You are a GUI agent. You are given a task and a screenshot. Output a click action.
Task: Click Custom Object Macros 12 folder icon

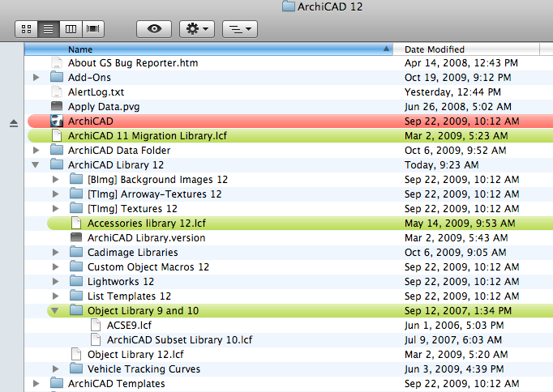tap(76, 266)
